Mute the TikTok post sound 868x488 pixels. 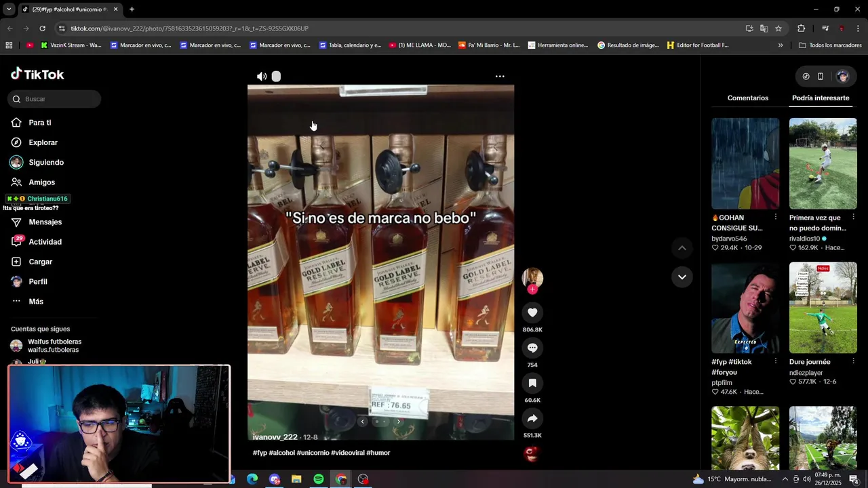pyautogui.click(x=261, y=77)
